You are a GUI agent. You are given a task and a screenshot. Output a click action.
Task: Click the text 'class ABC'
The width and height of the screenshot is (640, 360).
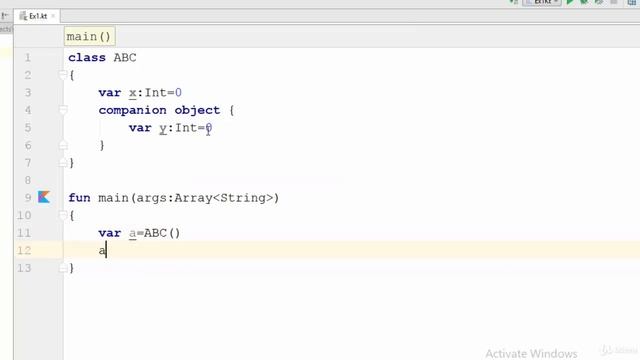coord(102,58)
